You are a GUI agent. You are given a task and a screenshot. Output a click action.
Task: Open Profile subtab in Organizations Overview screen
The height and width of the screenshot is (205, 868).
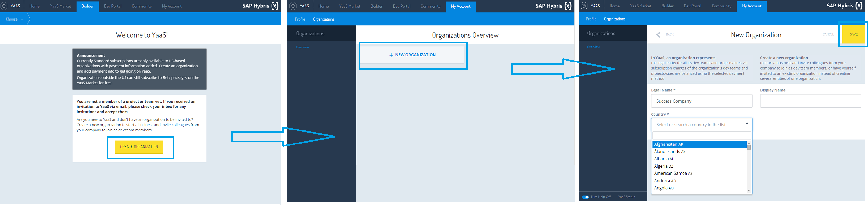[x=300, y=19]
